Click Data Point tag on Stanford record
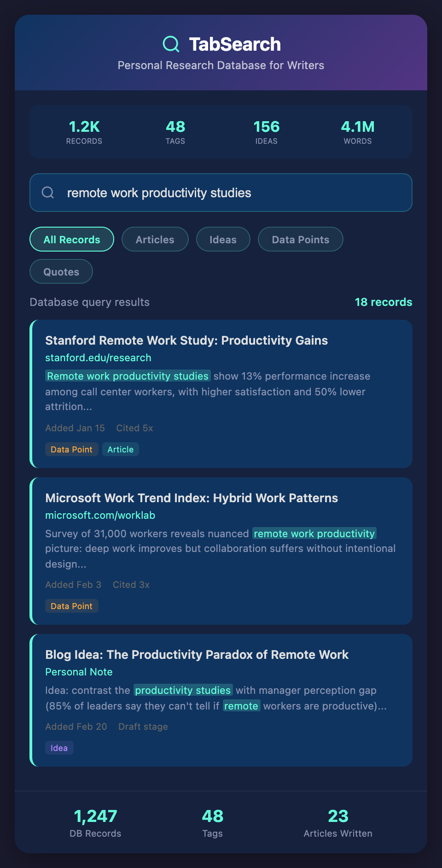The width and height of the screenshot is (442, 868). 71,450
